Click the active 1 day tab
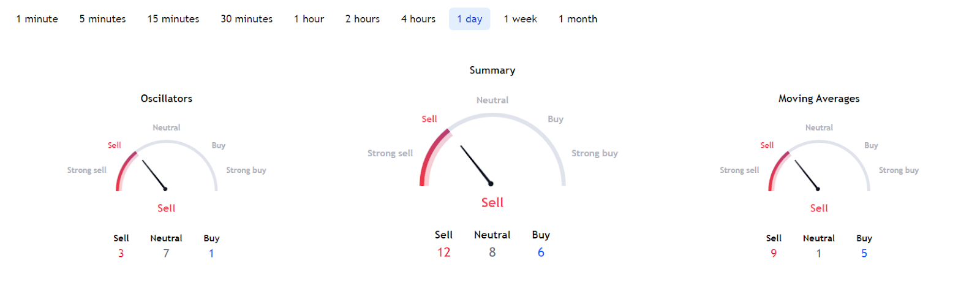 (x=470, y=19)
